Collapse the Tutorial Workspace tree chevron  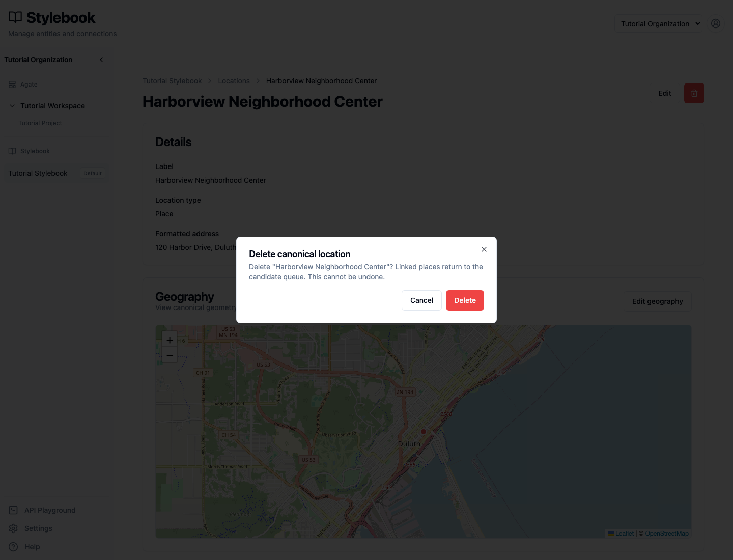12,106
